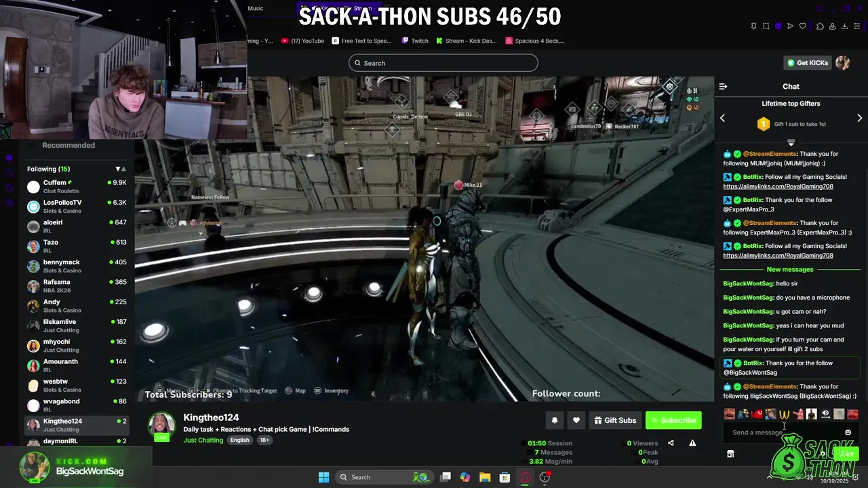Click the bookmark heart icon in browser toolbar
This screenshot has height=488, width=868.
point(803,26)
